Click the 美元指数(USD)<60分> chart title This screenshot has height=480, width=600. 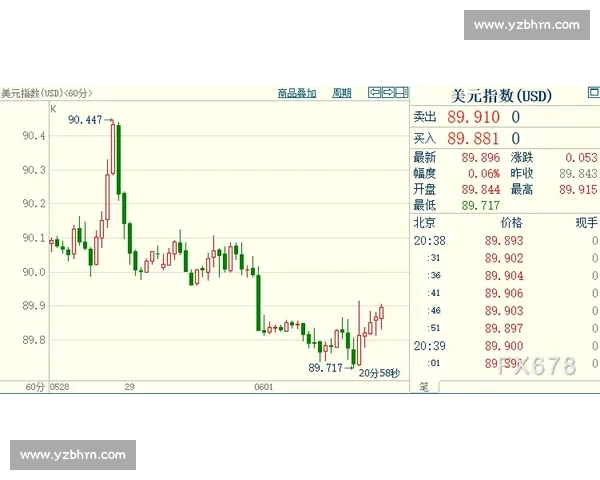[46, 93]
